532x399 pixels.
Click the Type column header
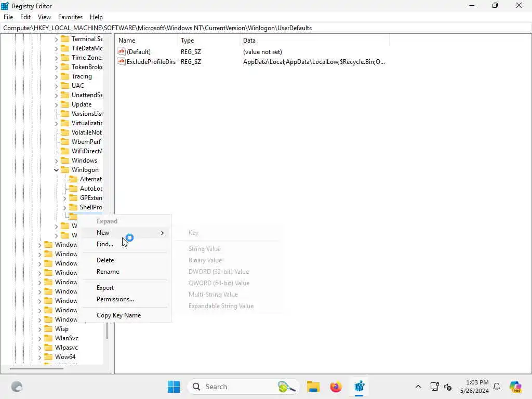(208, 41)
